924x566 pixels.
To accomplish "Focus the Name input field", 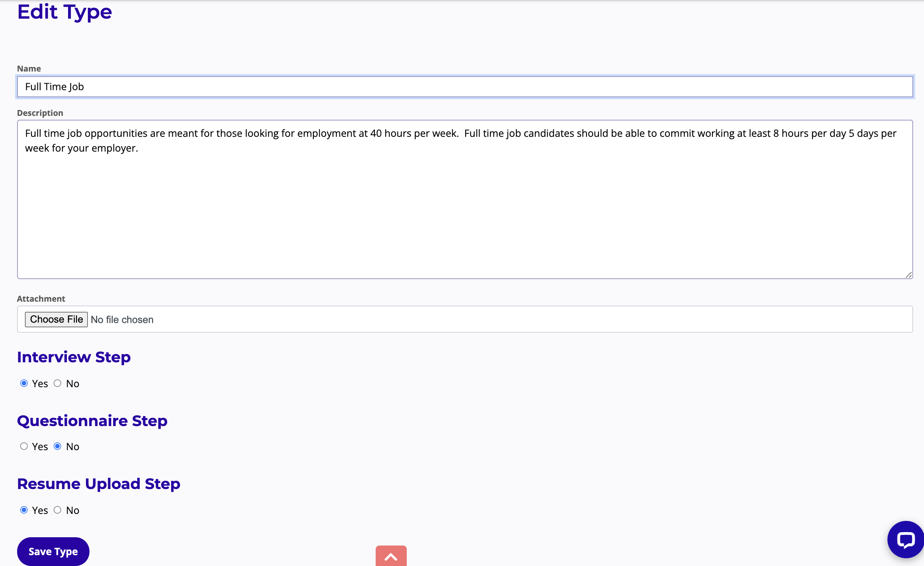I will pyautogui.click(x=465, y=87).
